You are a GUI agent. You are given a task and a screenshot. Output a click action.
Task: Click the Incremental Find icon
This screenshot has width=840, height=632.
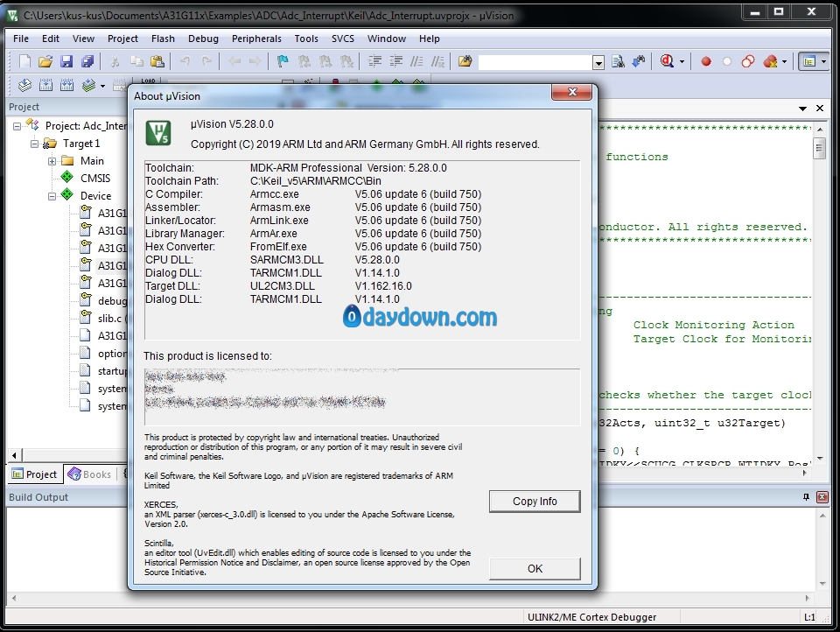pos(639,61)
